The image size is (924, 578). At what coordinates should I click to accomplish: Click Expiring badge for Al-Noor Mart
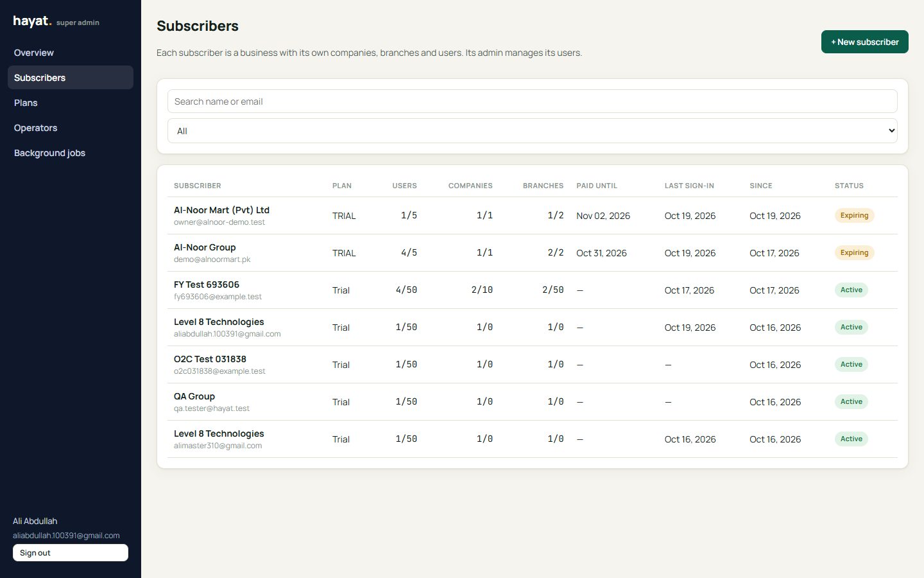854,216
